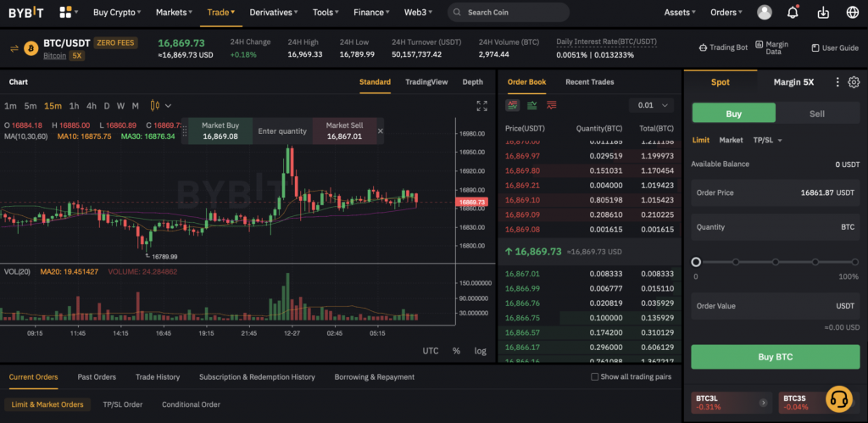
Task: Click the Order Price input field
Action: coord(775,192)
